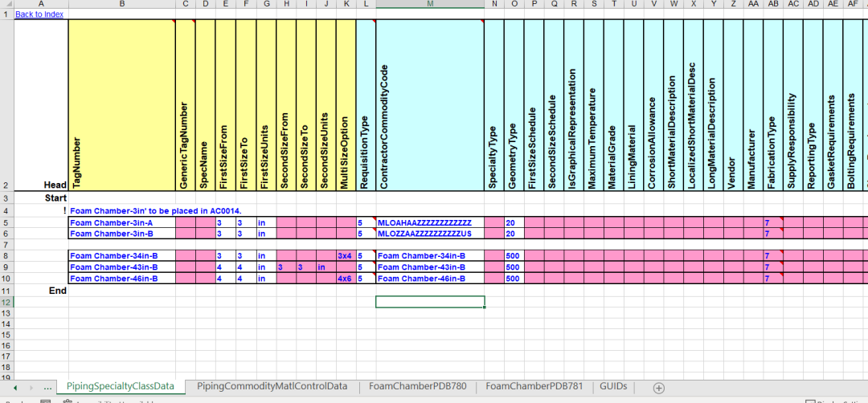The image size is (868, 403).
Task: Click the FabricationType header cell
Action: point(773,106)
